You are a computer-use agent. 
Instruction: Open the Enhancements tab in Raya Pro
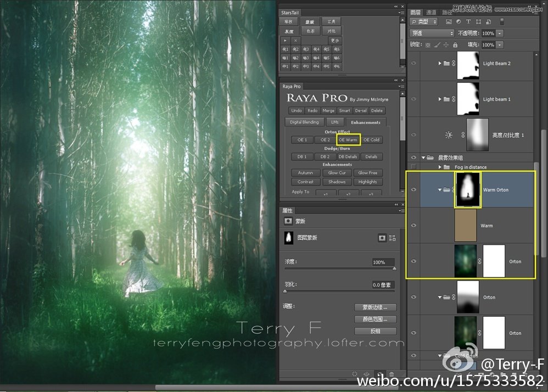(366, 122)
